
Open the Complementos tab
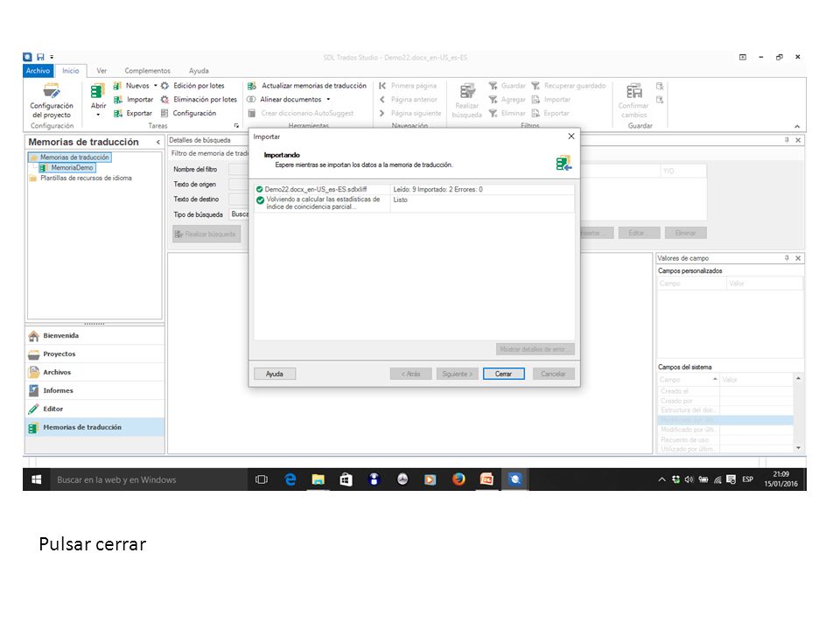(147, 71)
